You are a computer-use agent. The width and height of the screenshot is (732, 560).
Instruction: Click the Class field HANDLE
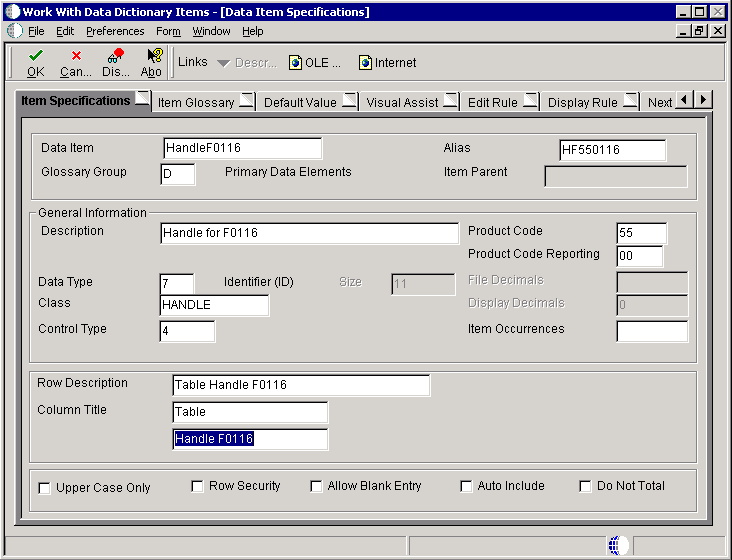click(x=214, y=305)
